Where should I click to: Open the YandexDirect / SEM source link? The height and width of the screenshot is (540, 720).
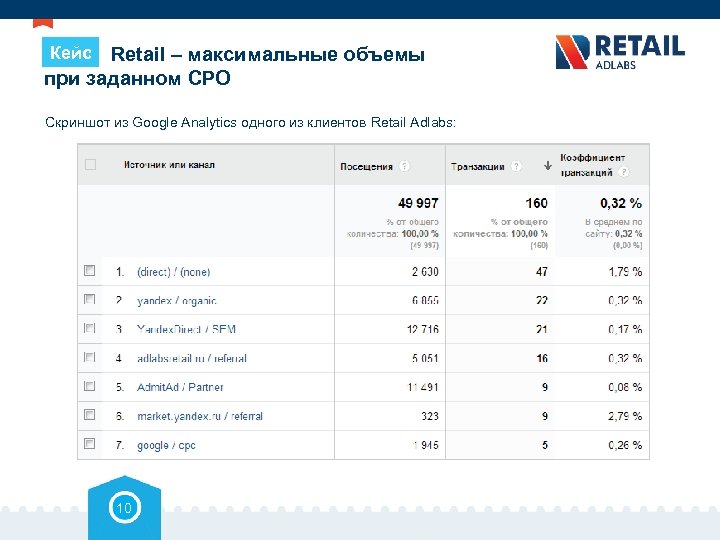[x=186, y=329]
